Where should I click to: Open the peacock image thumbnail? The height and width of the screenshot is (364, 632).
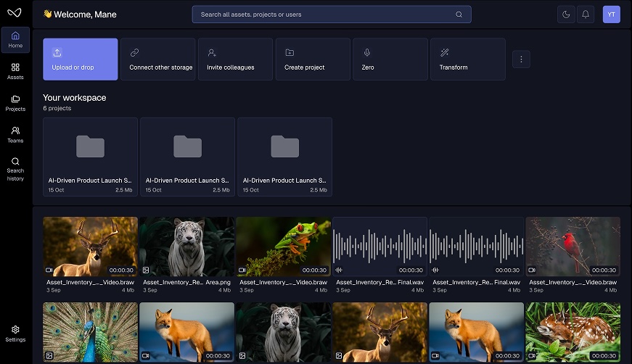[x=90, y=332]
